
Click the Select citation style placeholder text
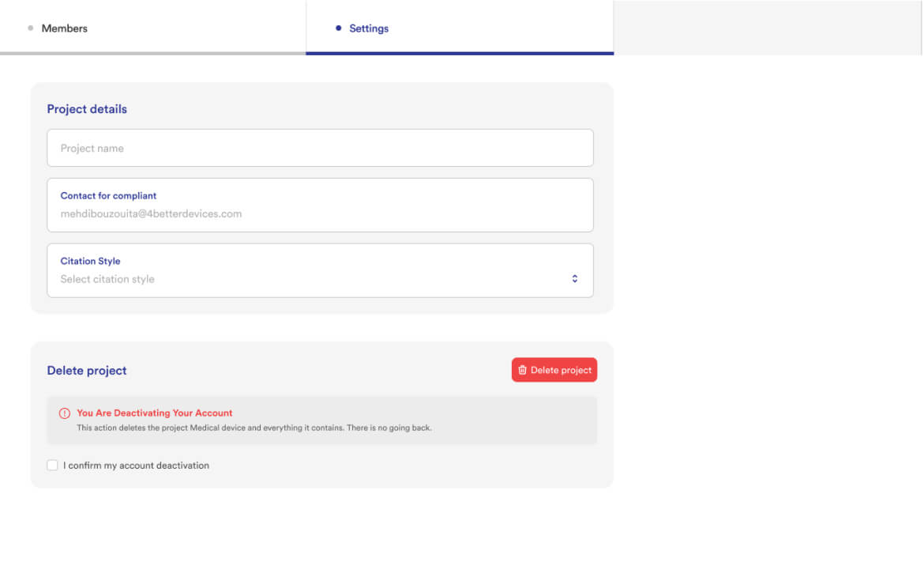tap(107, 279)
